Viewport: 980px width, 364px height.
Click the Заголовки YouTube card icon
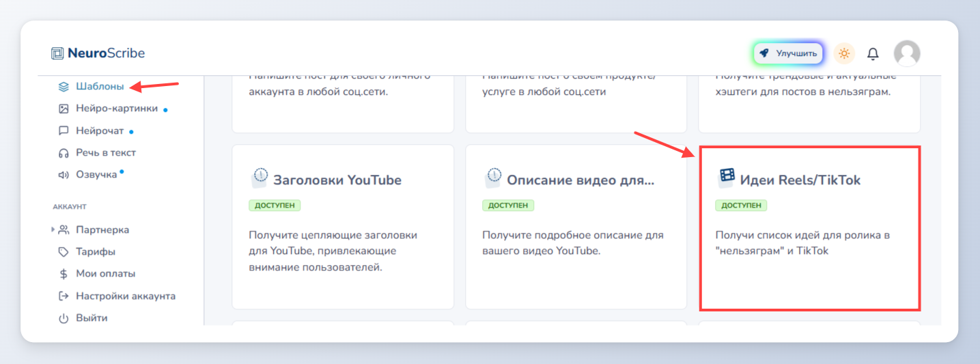[x=259, y=178]
